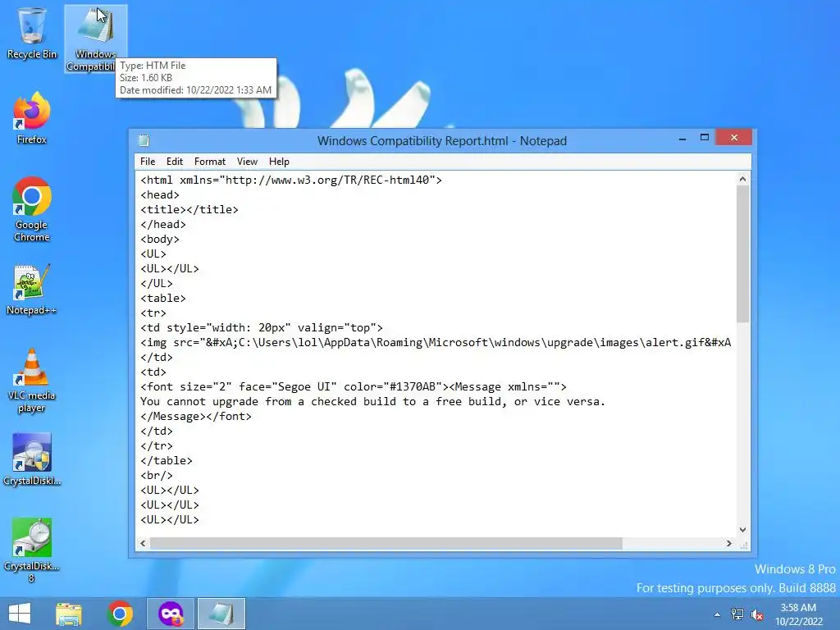The image size is (840, 630).
Task: Place cursor on the '<body>' line
Action: (160, 239)
